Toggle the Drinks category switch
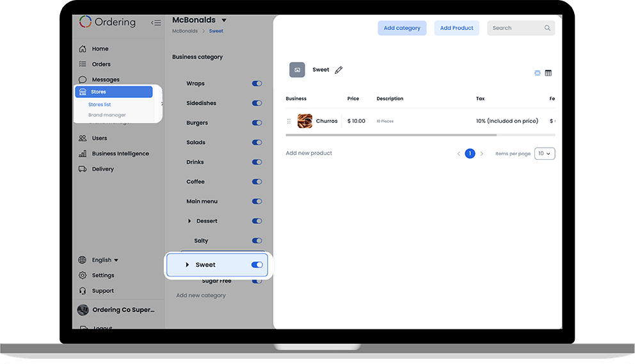The height and width of the screenshot is (364, 640). (257, 162)
